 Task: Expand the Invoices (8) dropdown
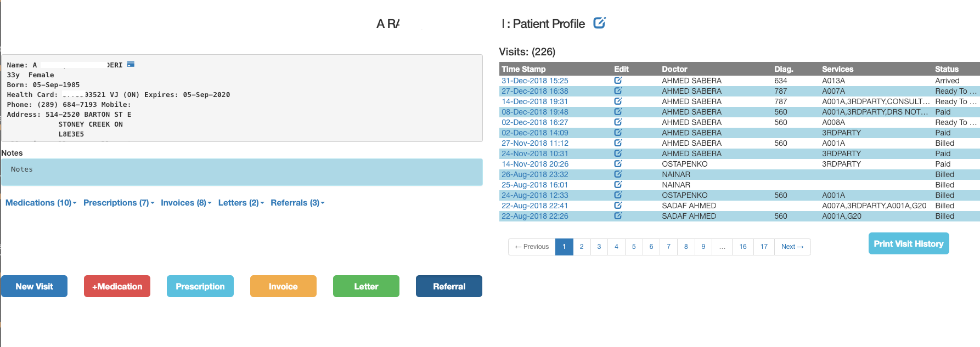tap(186, 203)
